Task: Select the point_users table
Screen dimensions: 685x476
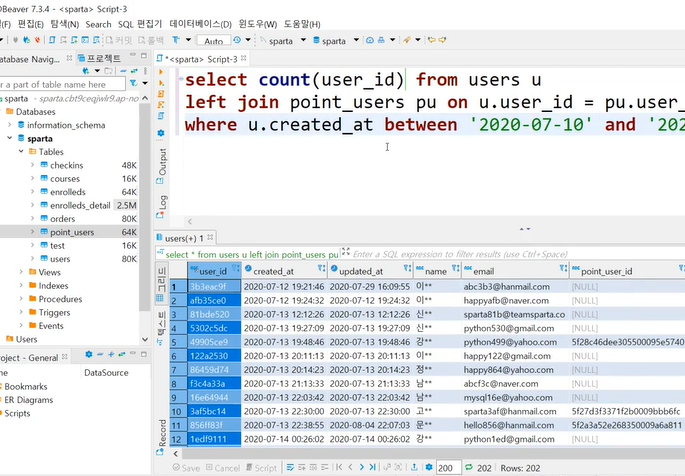Action: [72, 232]
